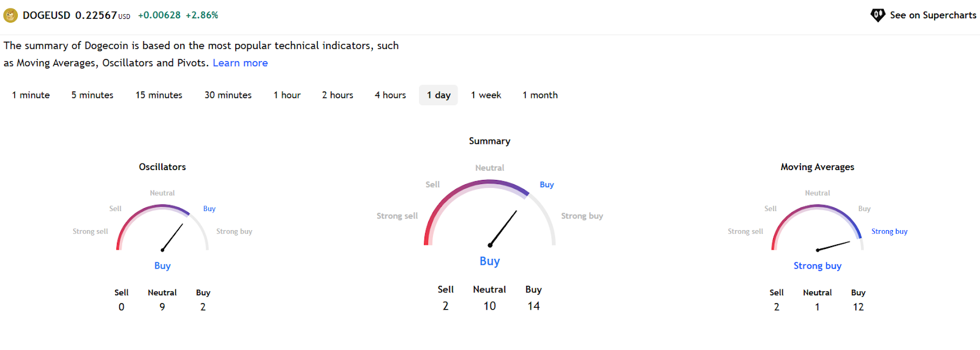
Task: Click Summary gauge Strong sell label
Action: 397,216
